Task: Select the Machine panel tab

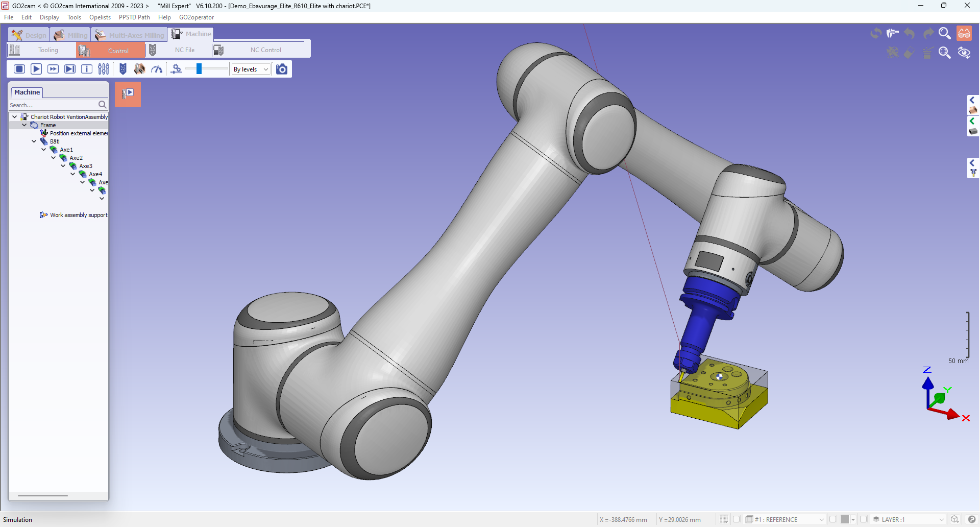Action: [x=27, y=92]
